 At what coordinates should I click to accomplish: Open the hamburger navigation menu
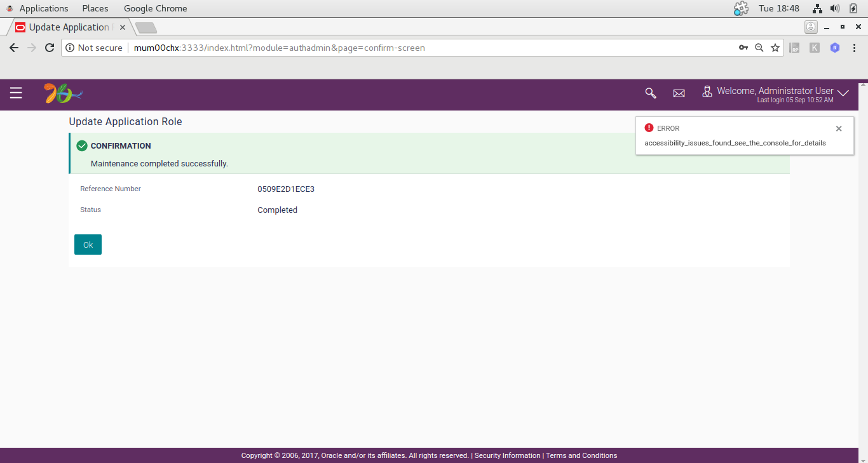pyautogui.click(x=16, y=93)
